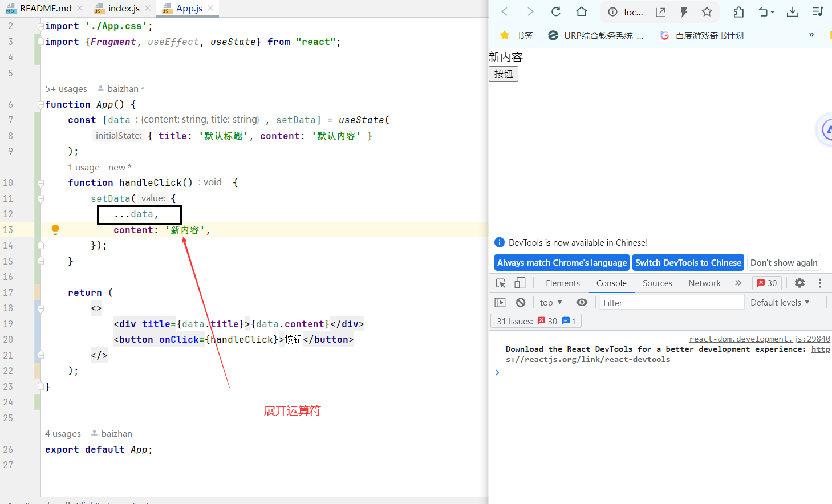Click the share page icon
832x504 pixels.
(660, 12)
